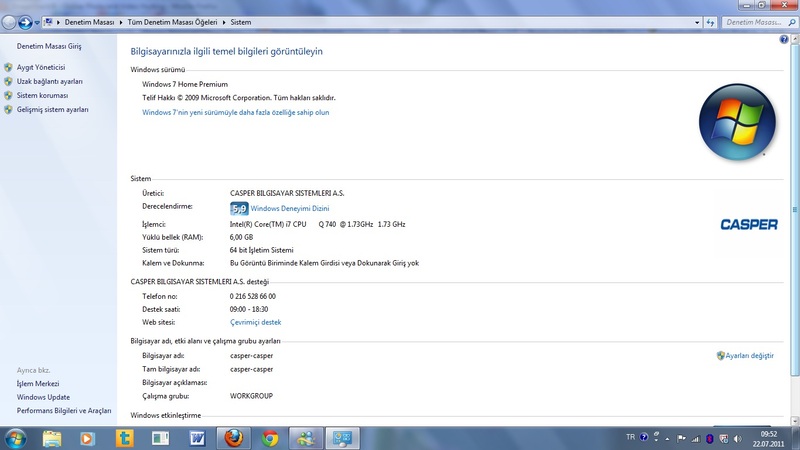Click the Control Panel taskbar button
The image size is (800, 450).
click(x=342, y=438)
